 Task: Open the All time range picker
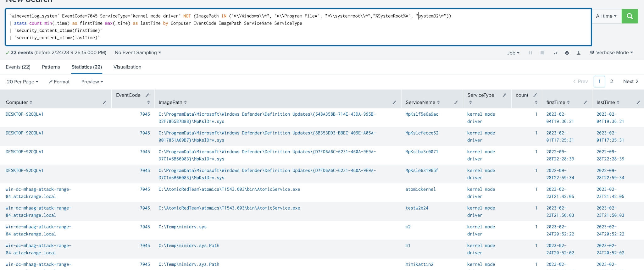(606, 16)
